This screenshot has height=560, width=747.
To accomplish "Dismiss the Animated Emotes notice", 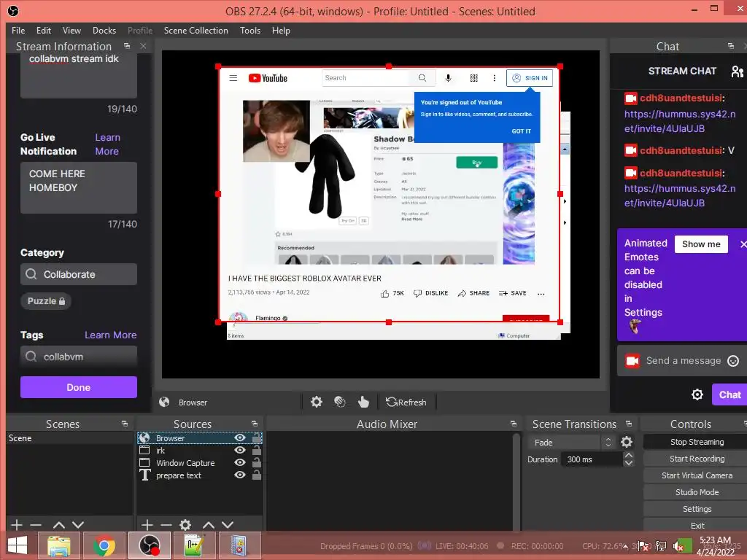I will pyautogui.click(x=743, y=244).
